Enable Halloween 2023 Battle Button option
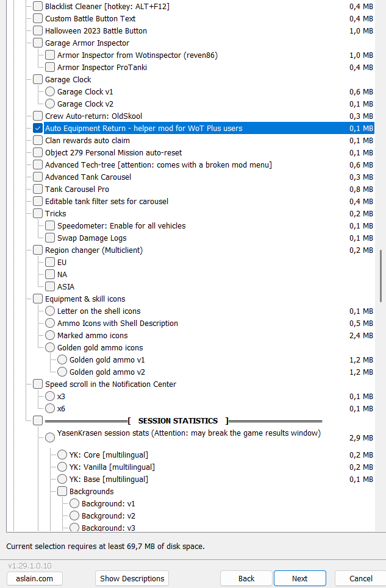Viewport: 386px width, 588px height. point(38,30)
